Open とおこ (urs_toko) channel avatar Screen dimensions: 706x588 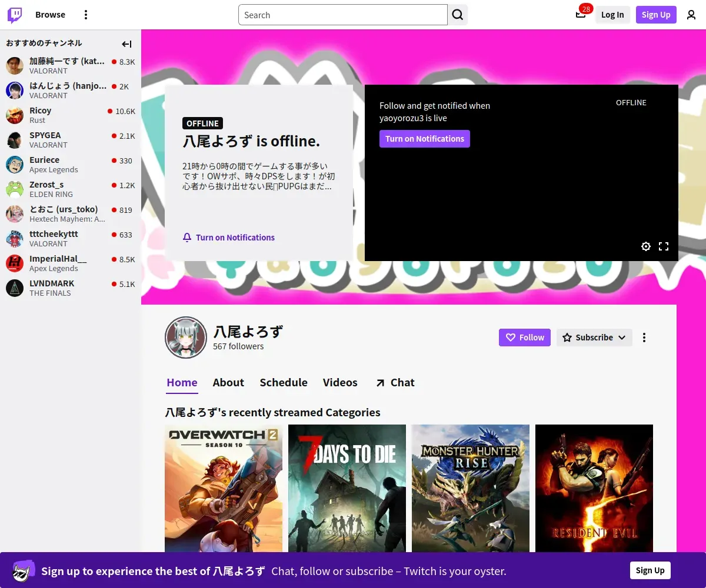pos(15,214)
